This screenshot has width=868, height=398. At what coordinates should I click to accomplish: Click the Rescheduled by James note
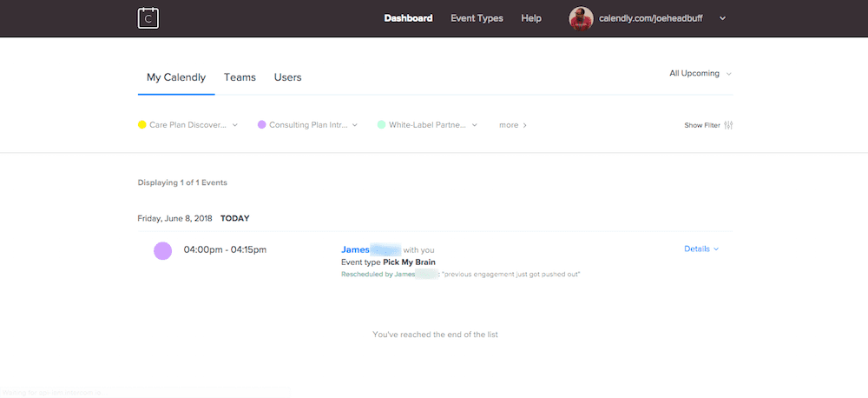461,275
